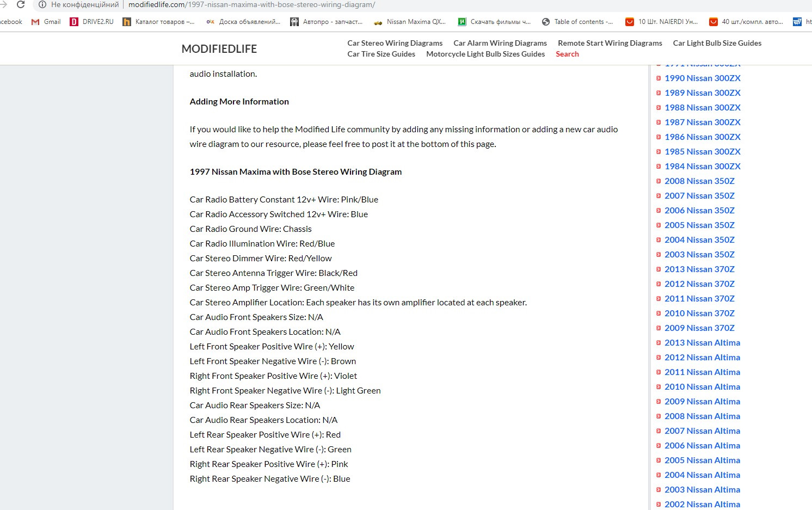The height and width of the screenshot is (510, 812).
Task: Click line "Right Rear Speaker Negative Wire (-): Blue"
Action: click(270, 478)
